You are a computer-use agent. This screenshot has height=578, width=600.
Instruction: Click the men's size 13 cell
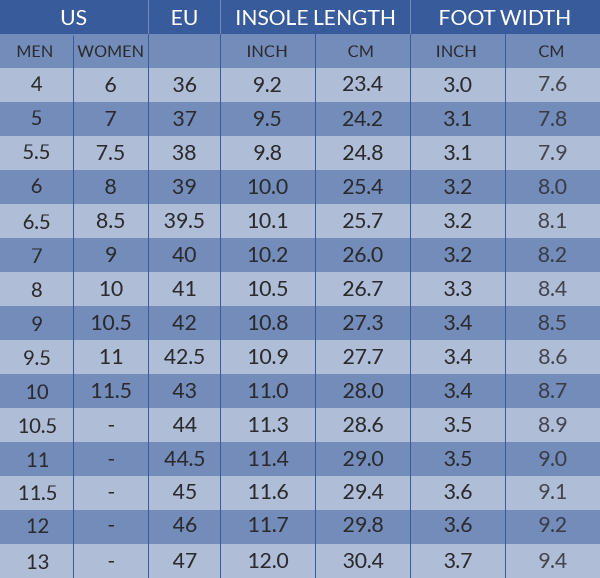36,561
